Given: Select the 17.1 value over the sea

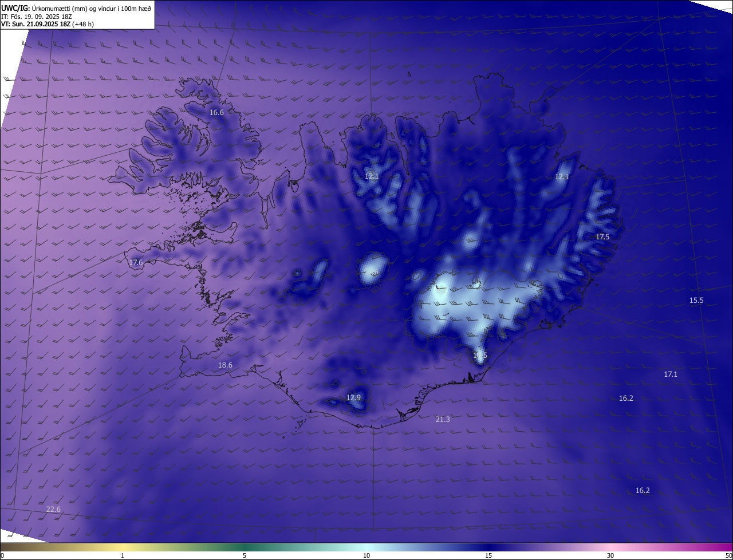Looking at the screenshot, I should [x=671, y=374].
